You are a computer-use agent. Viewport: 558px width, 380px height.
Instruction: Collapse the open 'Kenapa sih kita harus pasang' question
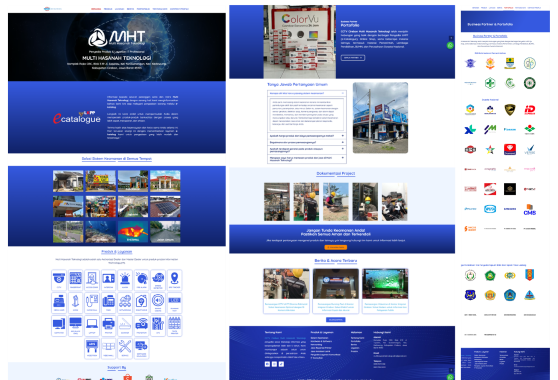306,93
